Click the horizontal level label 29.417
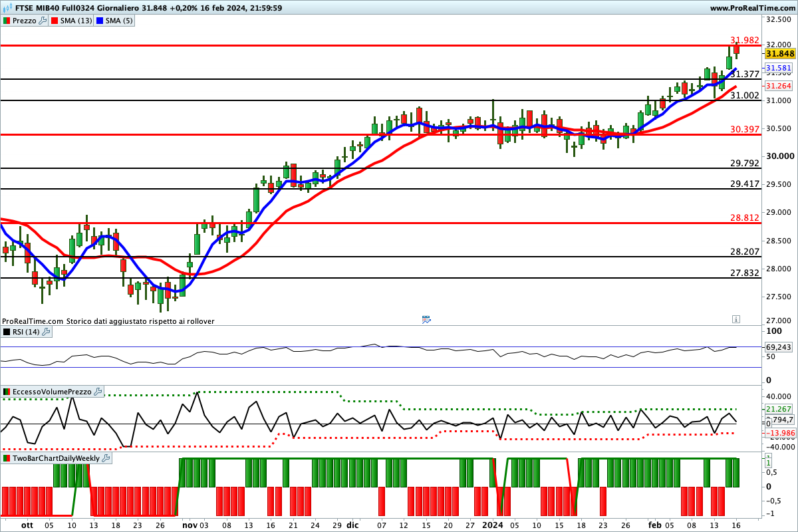The height and width of the screenshot is (532, 798). coord(745,184)
